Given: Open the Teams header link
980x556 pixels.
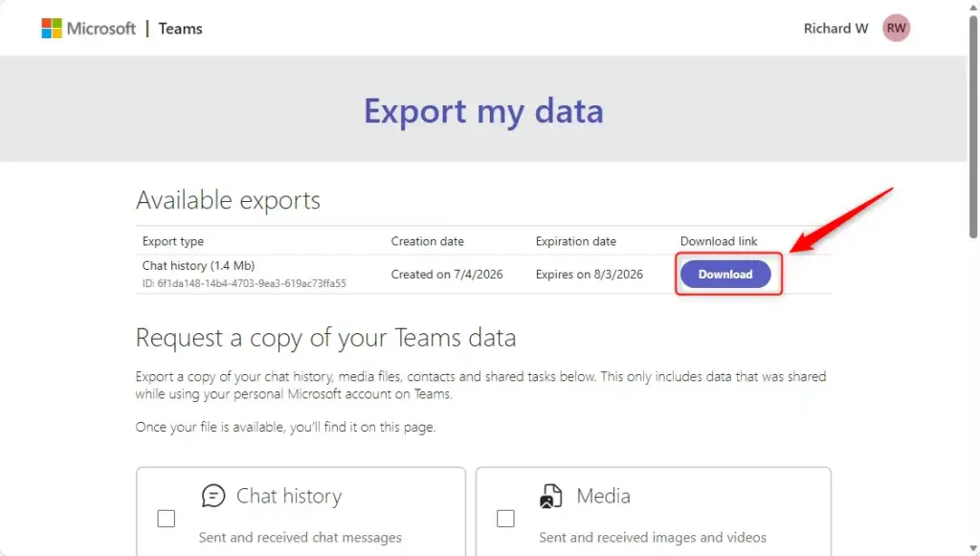Looking at the screenshot, I should point(180,29).
